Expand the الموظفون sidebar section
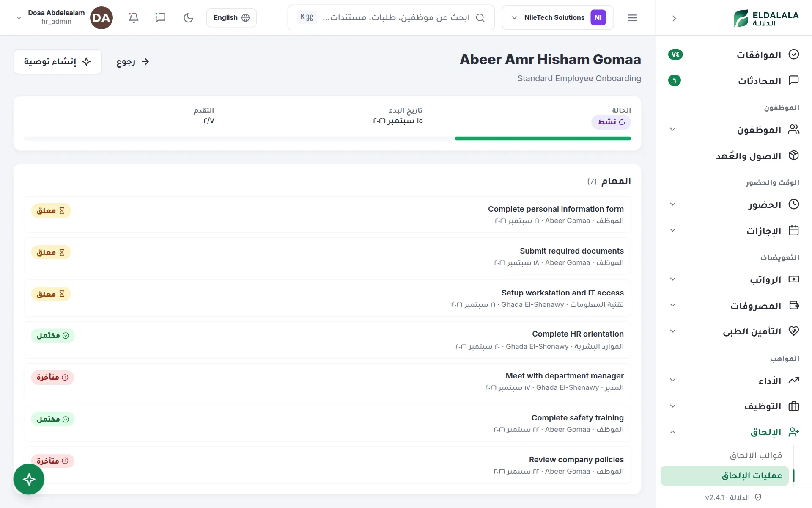Image resolution: width=812 pixels, height=508 pixels. point(672,130)
